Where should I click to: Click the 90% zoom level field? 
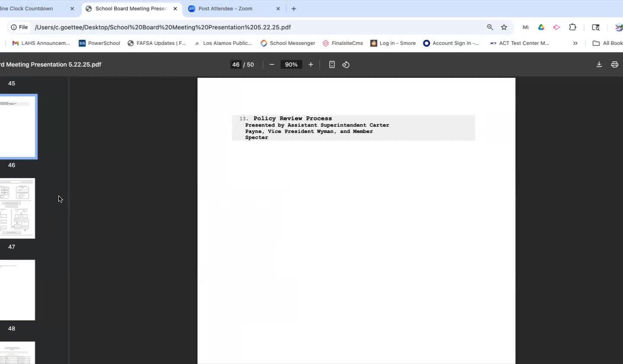tap(291, 64)
